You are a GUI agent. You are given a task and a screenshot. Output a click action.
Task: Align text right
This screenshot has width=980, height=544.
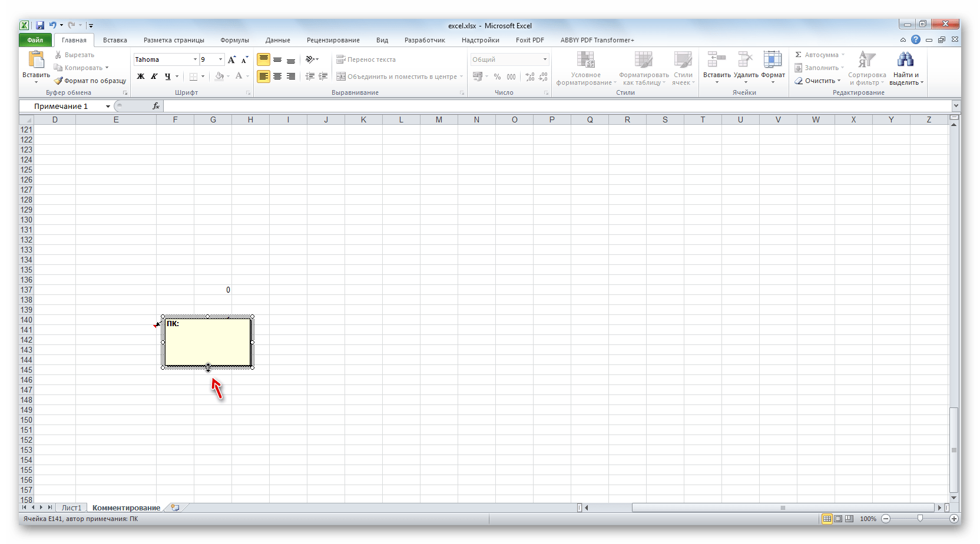[291, 76]
